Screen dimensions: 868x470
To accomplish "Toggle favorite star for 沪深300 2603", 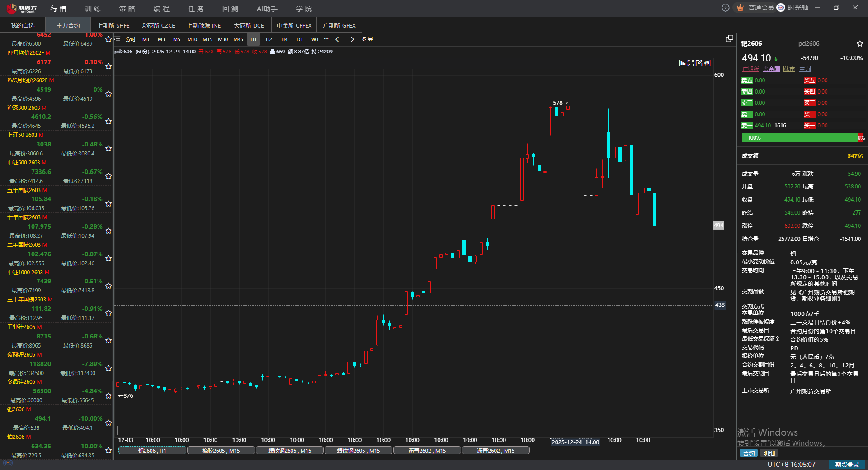I will 108,121.
